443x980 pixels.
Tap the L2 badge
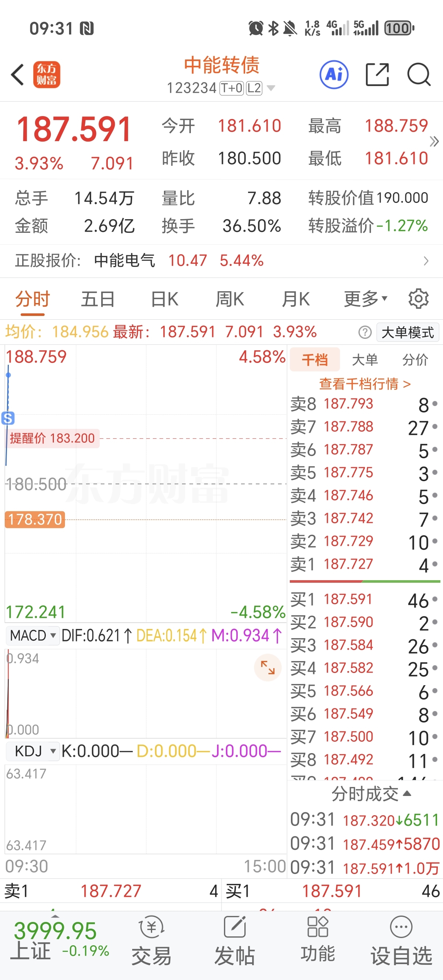(254, 88)
